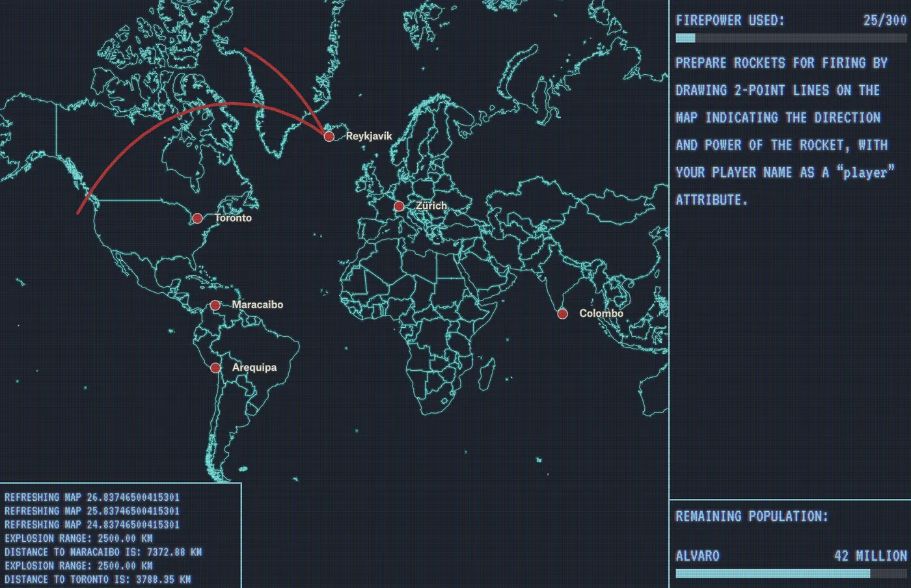Click the red dot marking Reykjavík

(x=329, y=136)
